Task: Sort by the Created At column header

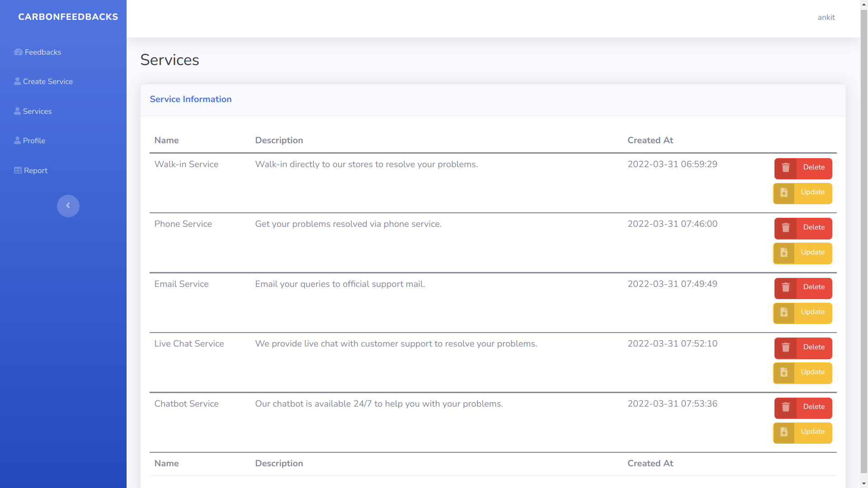Action: pyautogui.click(x=650, y=141)
